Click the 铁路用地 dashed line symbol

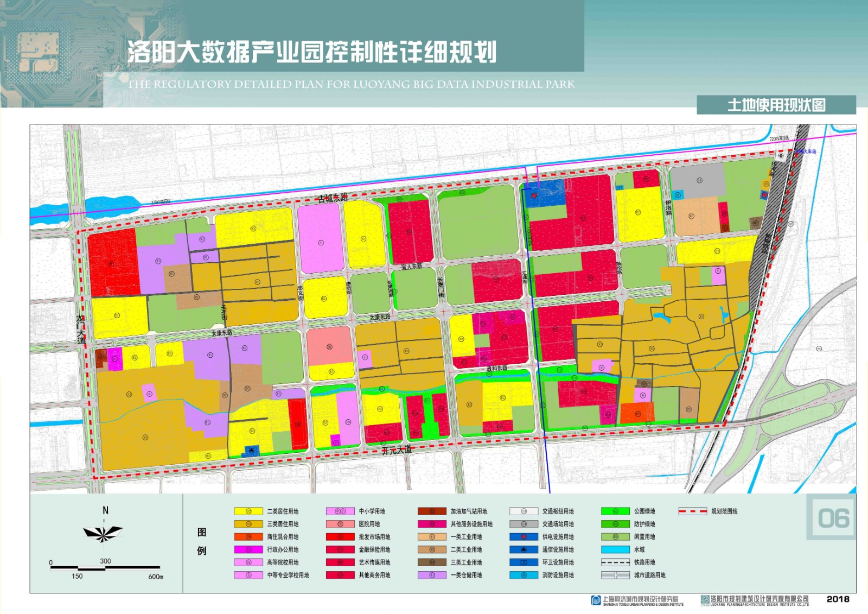(x=615, y=562)
